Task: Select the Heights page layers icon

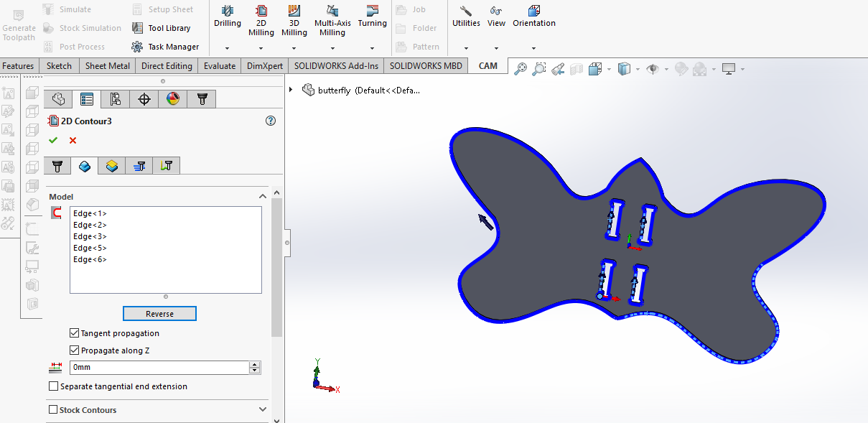Action: click(x=111, y=166)
